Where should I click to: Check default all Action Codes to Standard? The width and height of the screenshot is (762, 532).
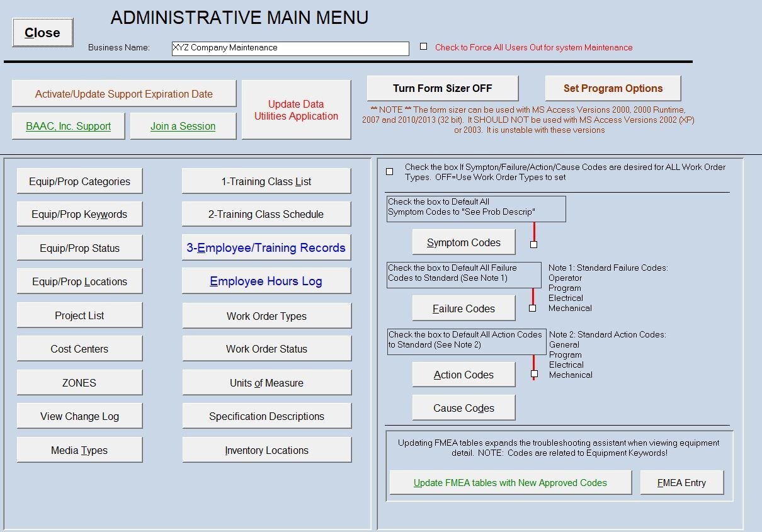[x=533, y=375]
